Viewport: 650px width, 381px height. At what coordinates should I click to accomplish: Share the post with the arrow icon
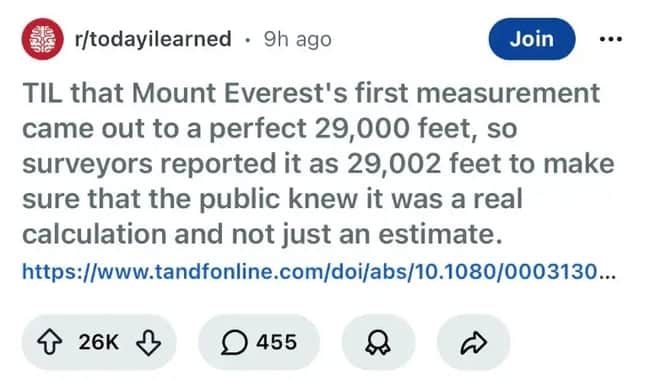point(473,343)
